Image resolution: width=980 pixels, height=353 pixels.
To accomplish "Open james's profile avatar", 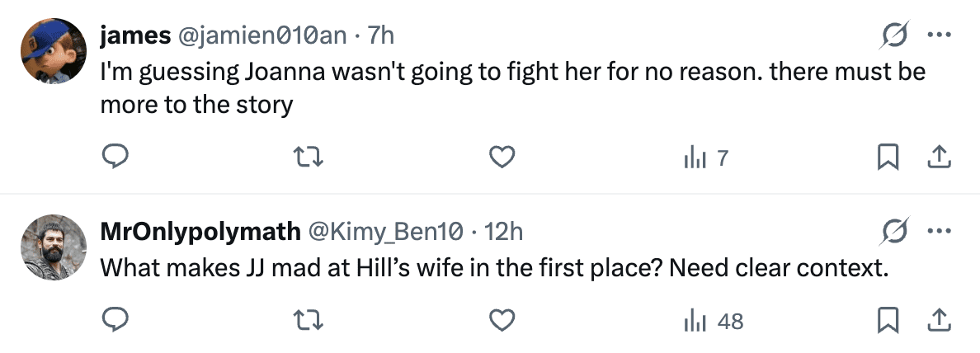I will [x=54, y=51].
